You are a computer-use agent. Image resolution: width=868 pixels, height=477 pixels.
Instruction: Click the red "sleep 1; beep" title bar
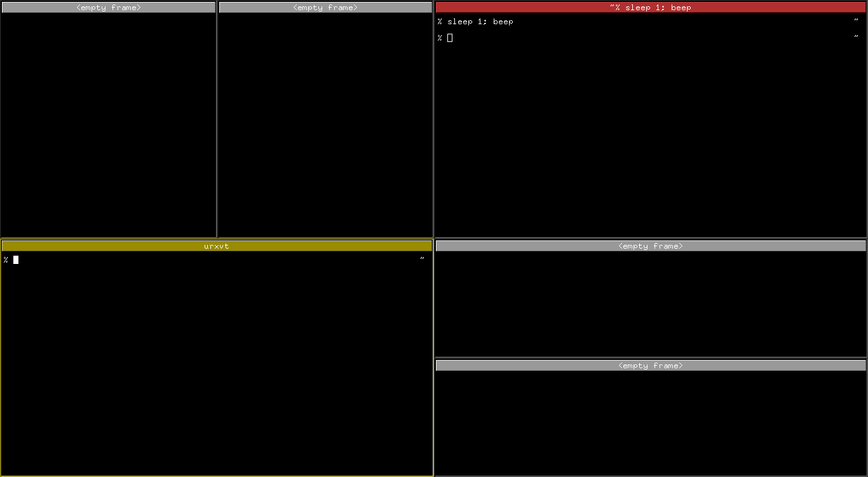[x=650, y=8]
